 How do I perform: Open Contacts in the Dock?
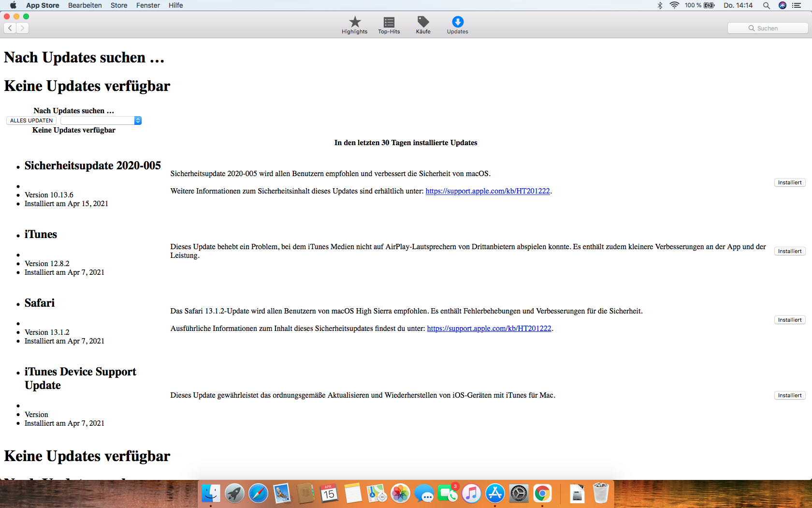click(305, 493)
